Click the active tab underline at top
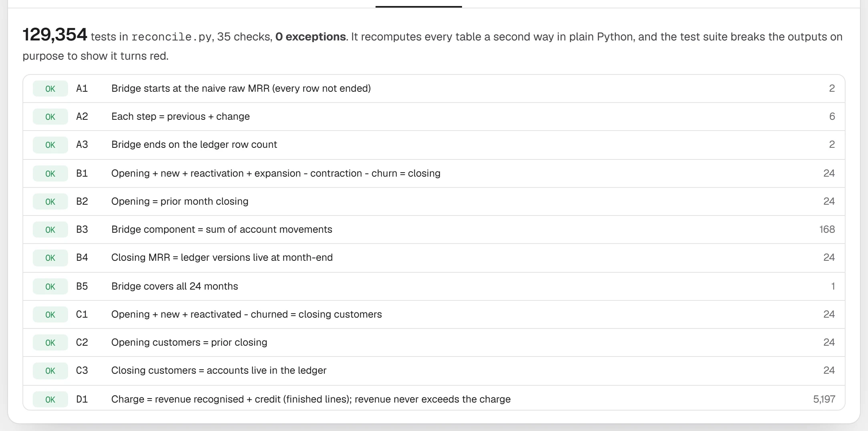 coord(419,6)
